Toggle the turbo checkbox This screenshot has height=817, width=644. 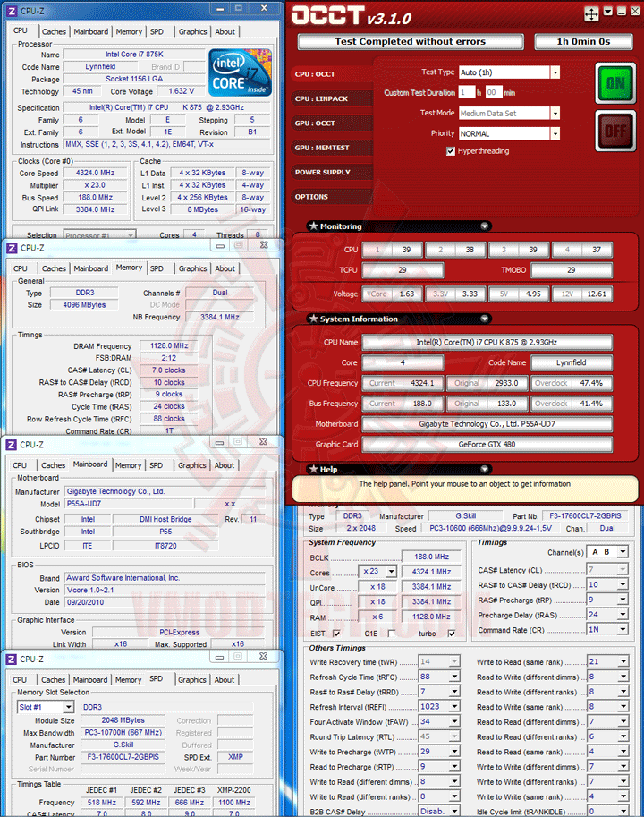point(452,634)
